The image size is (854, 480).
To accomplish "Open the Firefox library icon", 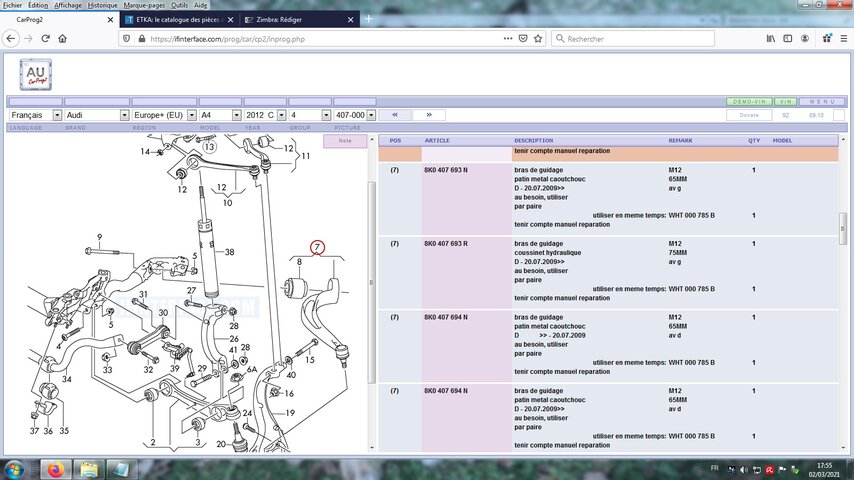I will pos(771,38).
